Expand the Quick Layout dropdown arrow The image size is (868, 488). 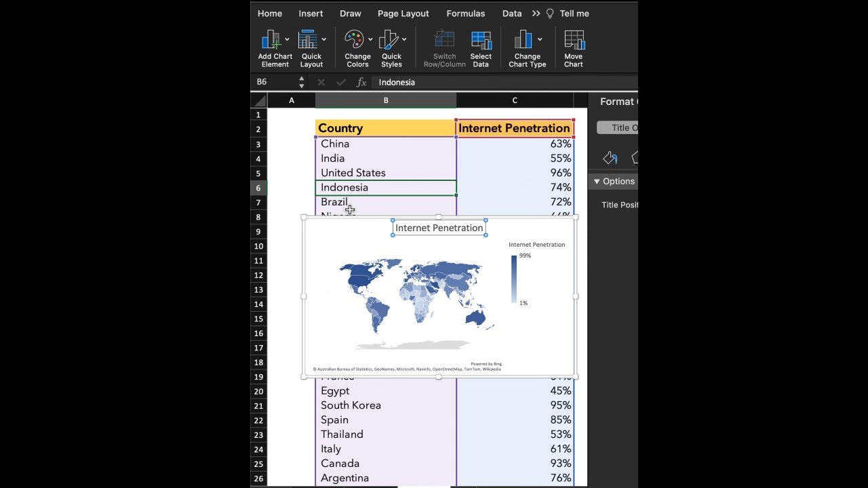[323, 39]
